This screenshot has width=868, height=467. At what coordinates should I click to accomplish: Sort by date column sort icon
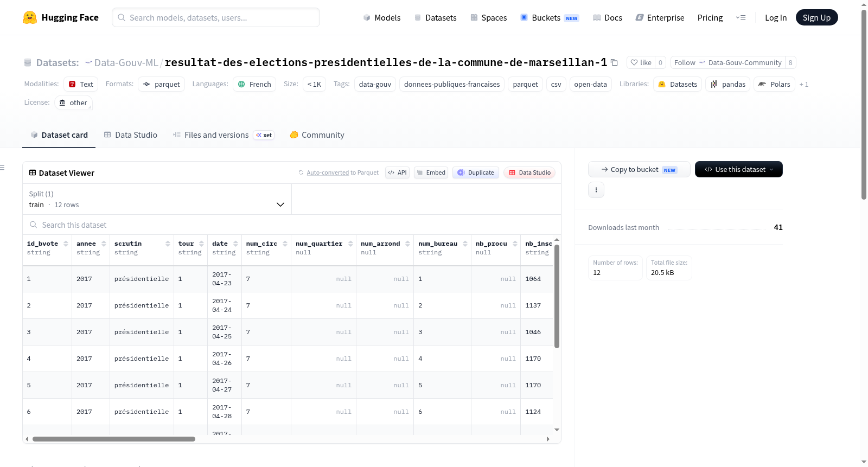[x=235, y=244]
